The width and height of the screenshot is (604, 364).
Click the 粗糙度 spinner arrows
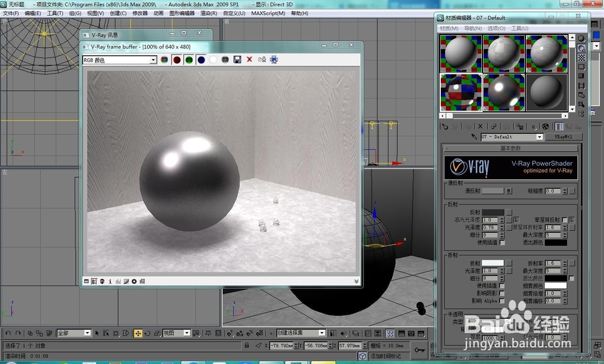pyautogui.click(x=565, y=191)
